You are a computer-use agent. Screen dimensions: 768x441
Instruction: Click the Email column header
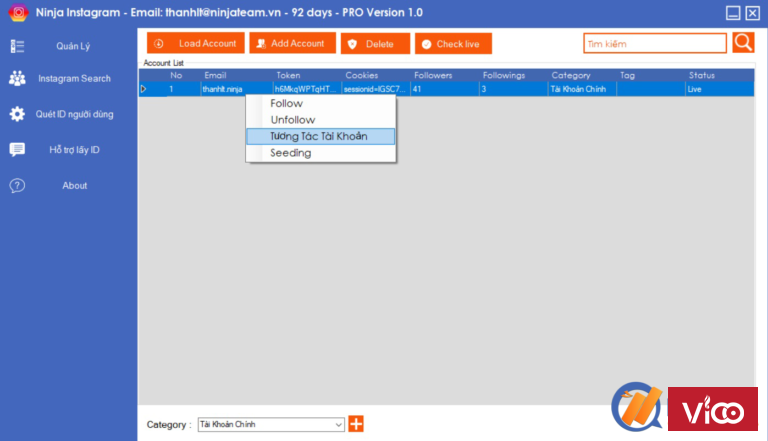215,75
